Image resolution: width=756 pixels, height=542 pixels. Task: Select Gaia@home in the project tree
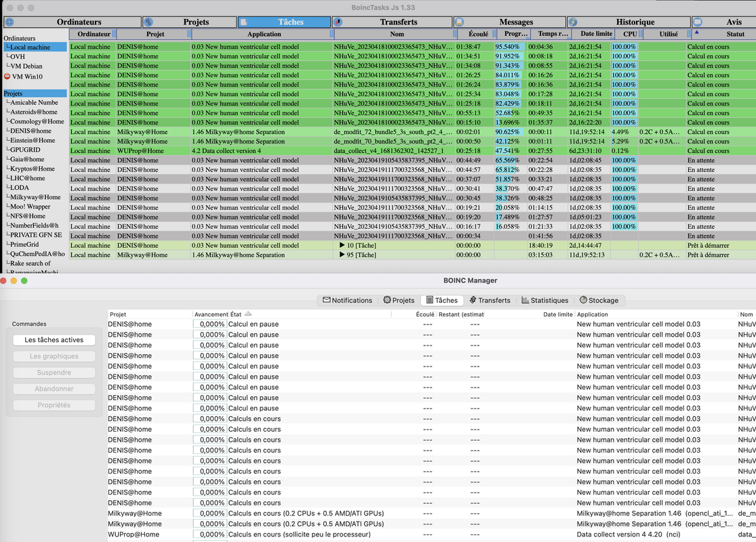pyautogui.click(x=27, y=159)
